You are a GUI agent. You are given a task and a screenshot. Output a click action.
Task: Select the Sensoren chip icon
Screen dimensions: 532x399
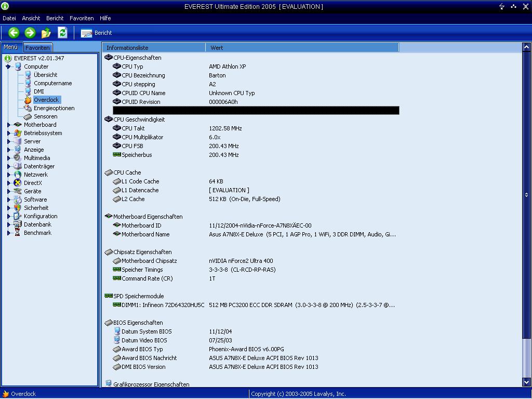pos(28,117)
